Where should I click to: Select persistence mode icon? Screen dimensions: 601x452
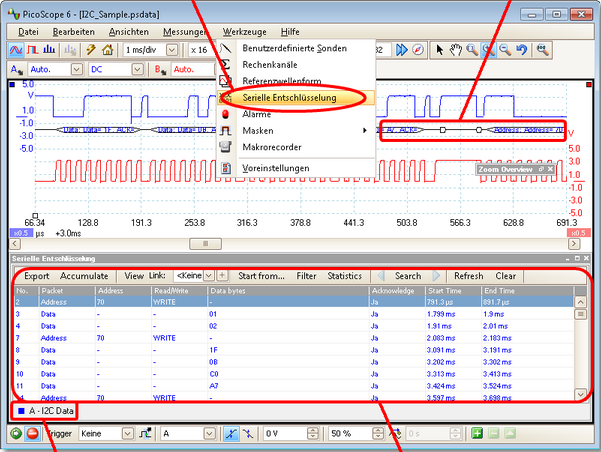click(33, 50)
